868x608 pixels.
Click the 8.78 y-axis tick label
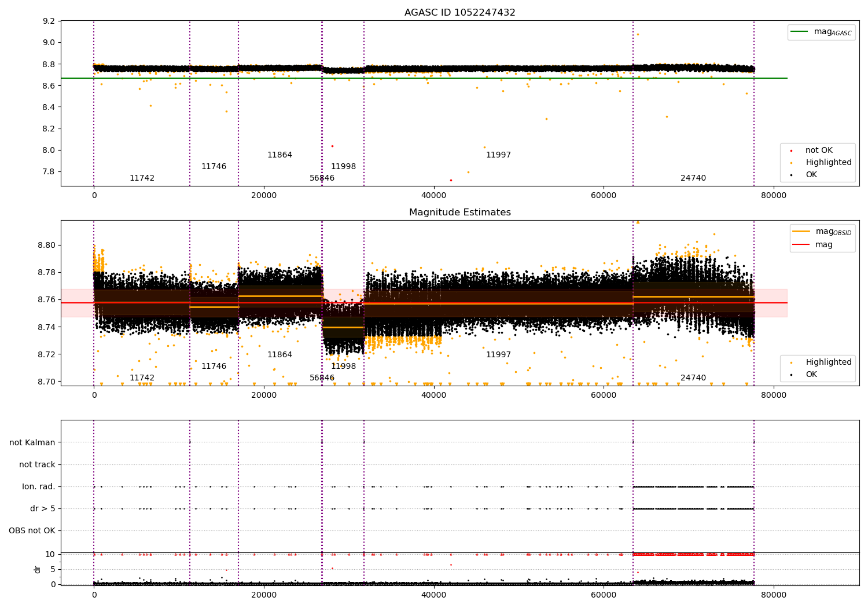[47, 272]
